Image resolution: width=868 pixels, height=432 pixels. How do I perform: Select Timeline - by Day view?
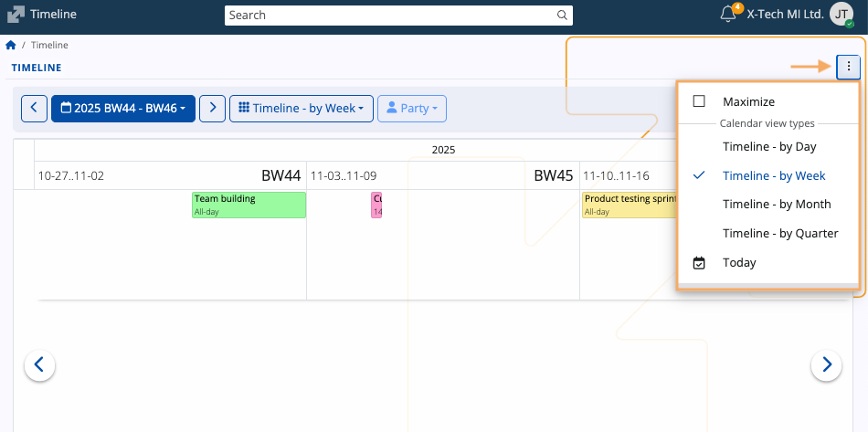tap(768, 146)
